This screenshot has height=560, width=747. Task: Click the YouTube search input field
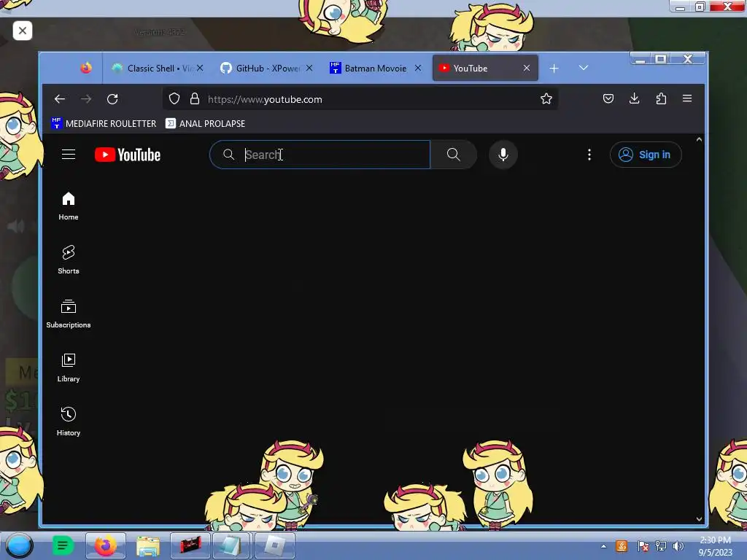320,155
